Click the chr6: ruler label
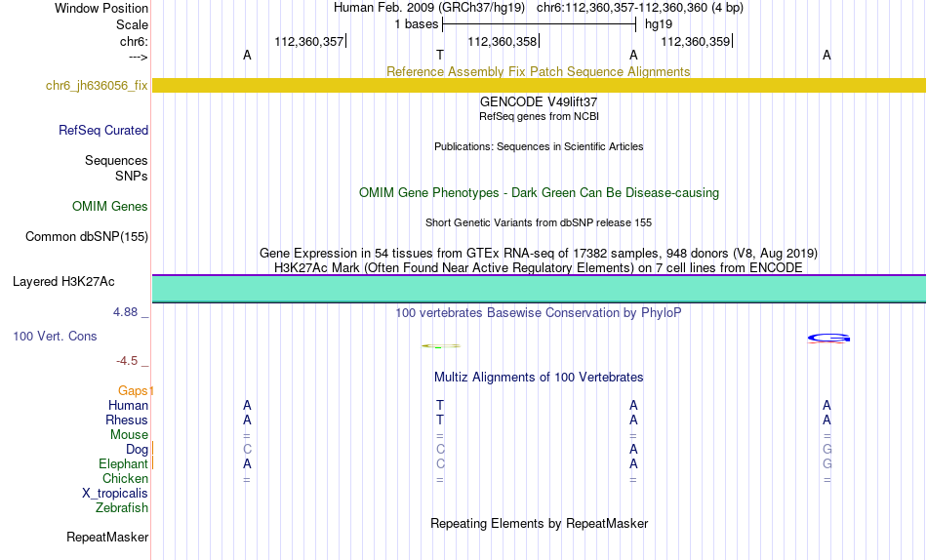This screenshot has height=560, width=927. point(135,41)
